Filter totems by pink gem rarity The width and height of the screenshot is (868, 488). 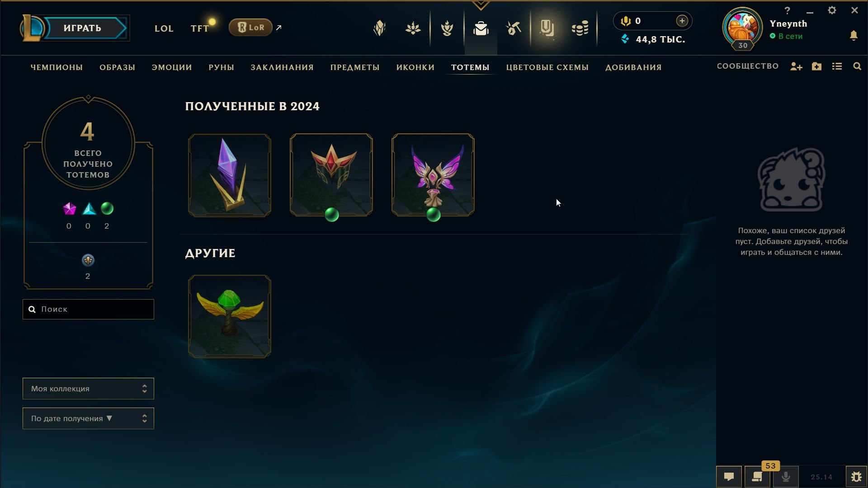point(69,208)
